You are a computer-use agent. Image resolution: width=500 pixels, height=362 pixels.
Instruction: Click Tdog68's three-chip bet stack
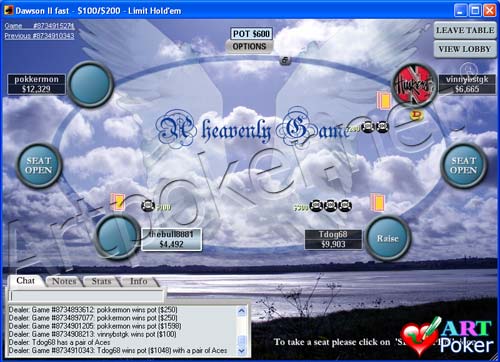(x=331, y=206)
